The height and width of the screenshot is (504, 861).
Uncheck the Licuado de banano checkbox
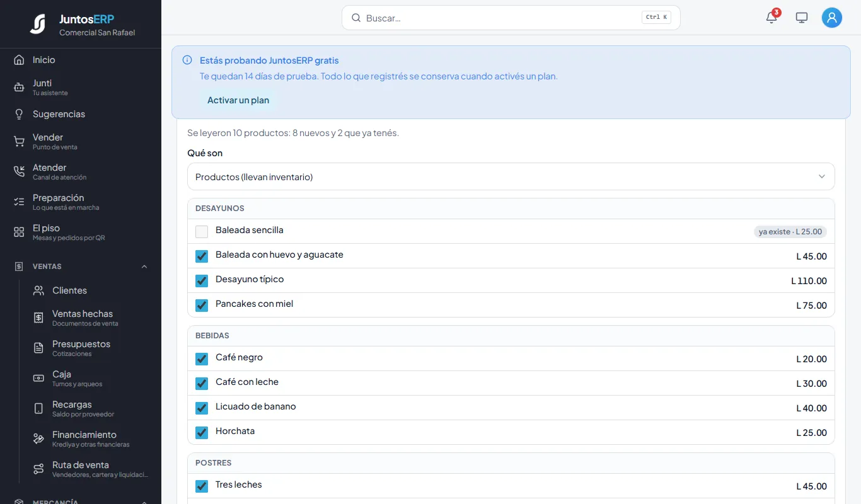(202, 408)
